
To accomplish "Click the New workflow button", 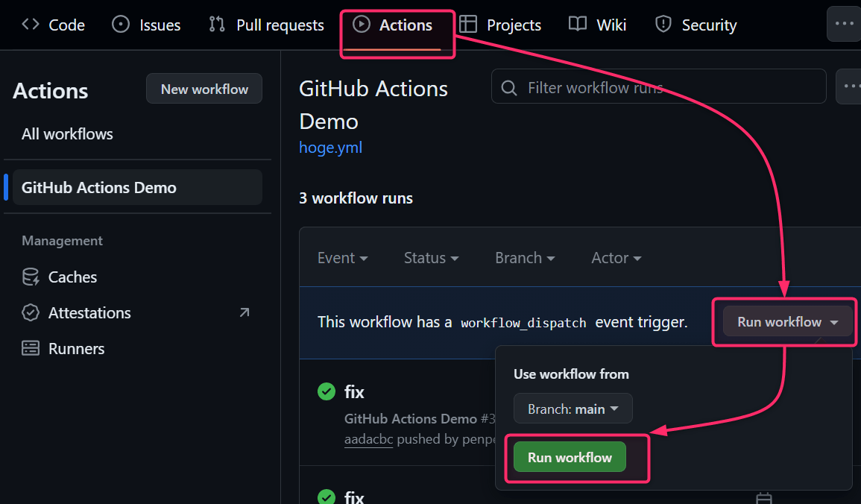I will [x=204, y=89].
